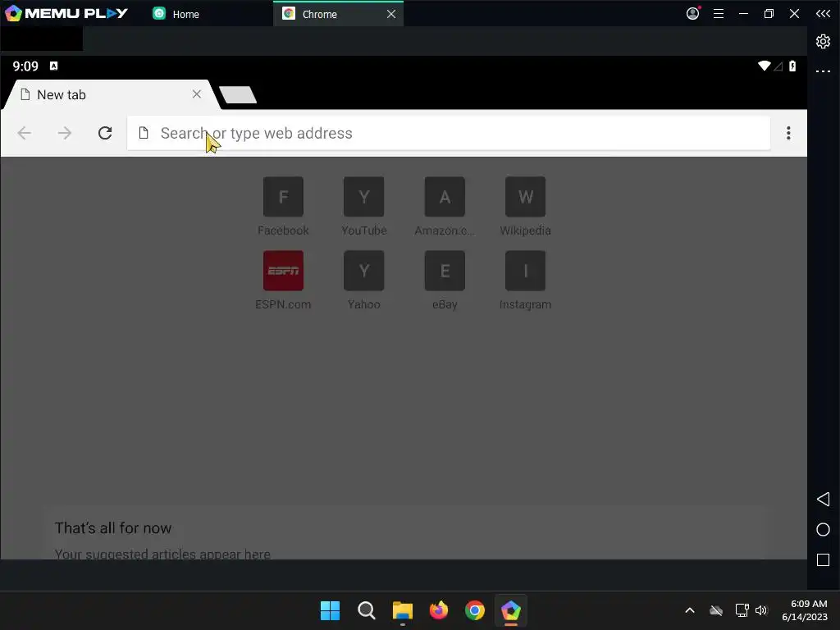Go back with the browser back arrow
The height and width of the screenshot is (630, 840).
click(x=24, y=133)
